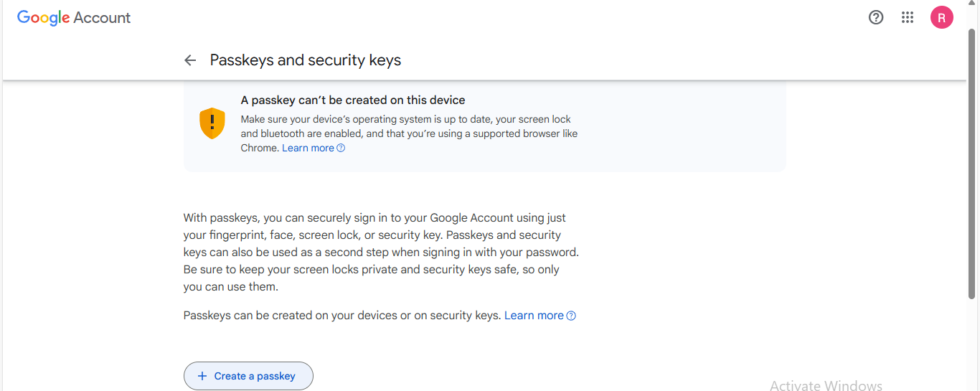Open Learn more link about creating passkeys

pos(534,316)
